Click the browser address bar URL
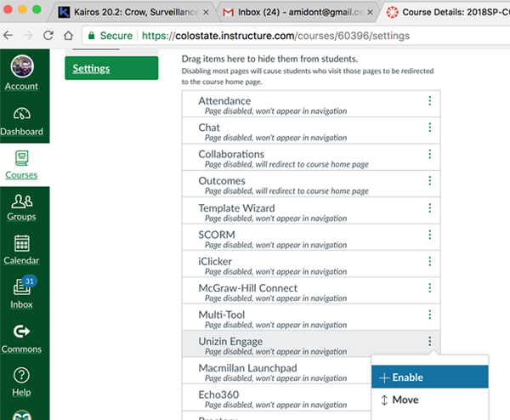This screenshot has width=510, height=420. tap(275, 36)
